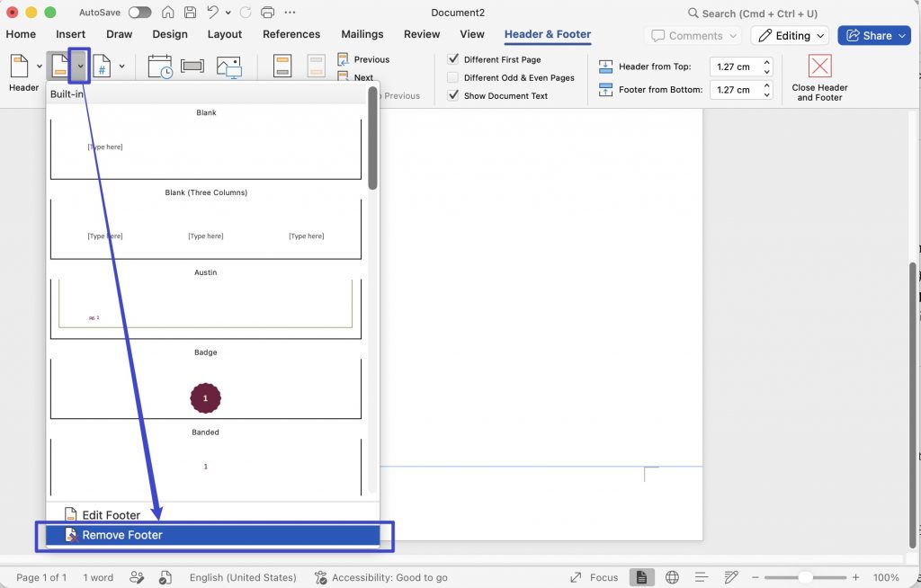Open the more options ellipsis in title bar

(x=290, y=13)
